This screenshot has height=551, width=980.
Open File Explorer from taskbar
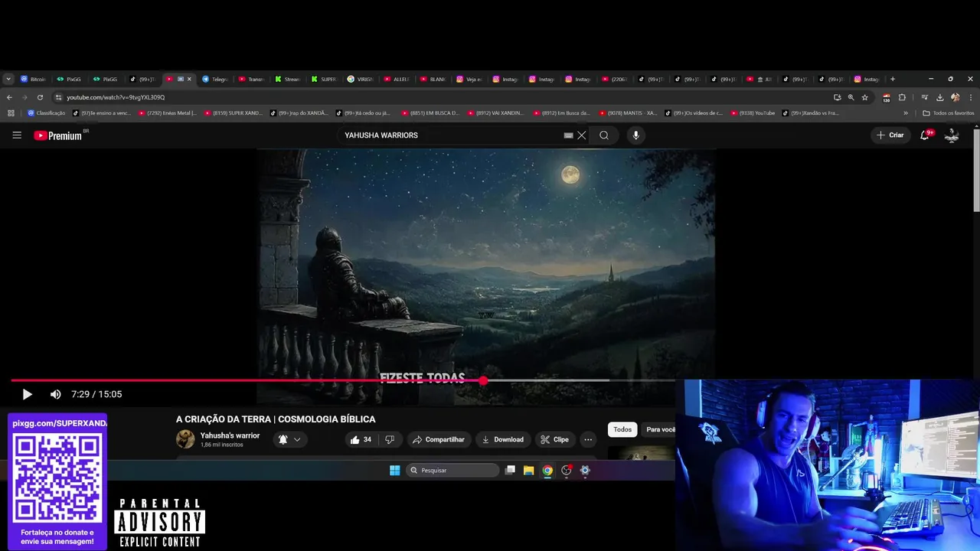528,471
